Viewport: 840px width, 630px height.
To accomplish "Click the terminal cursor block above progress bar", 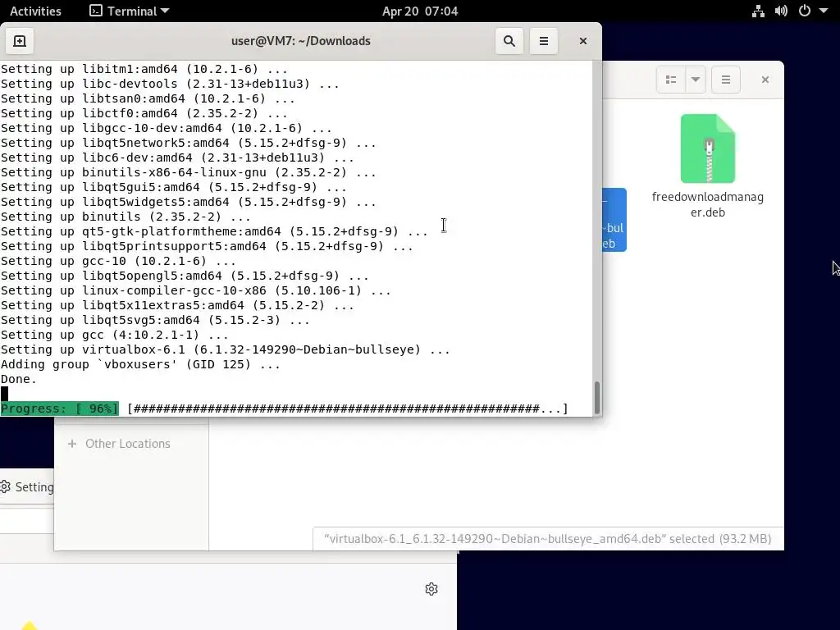I will point(4,395).
